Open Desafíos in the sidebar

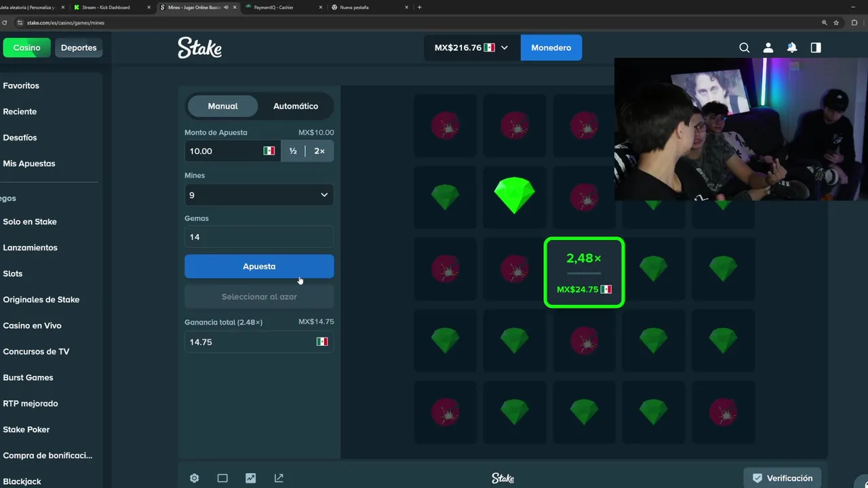point(20,138)
